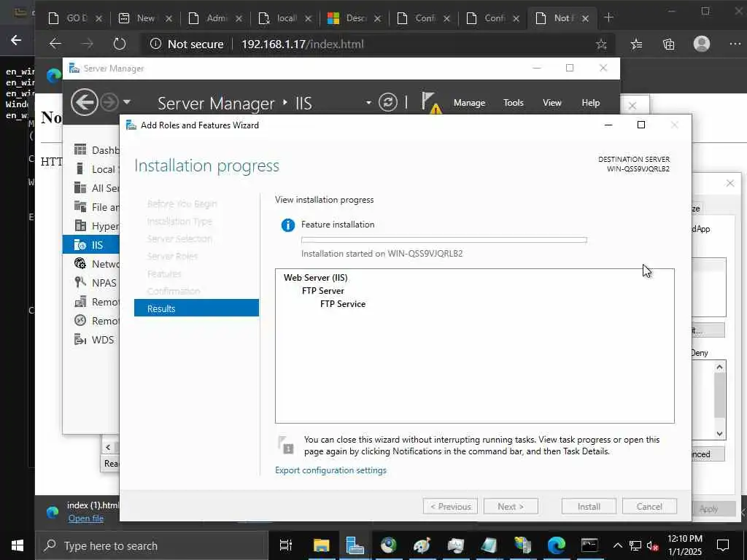Open the Help menu
The width and height of the screenshot is (747, 560).
(590, 103)
